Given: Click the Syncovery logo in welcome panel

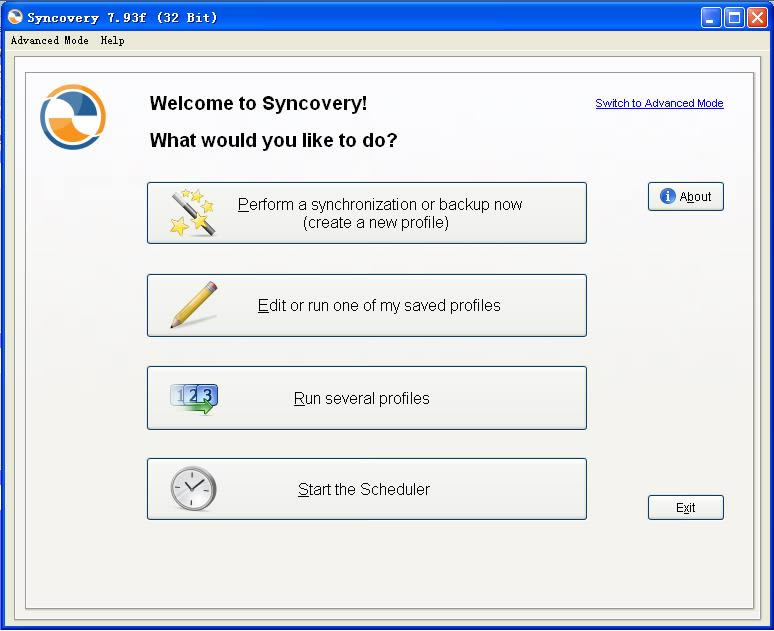Looking at the screenshot, I should coord(73,117).
